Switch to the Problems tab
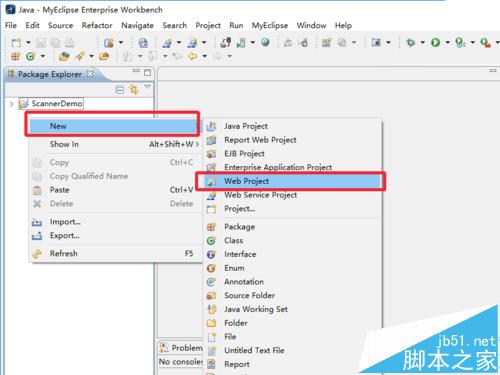Screen dimensions: 500x375 181,348
